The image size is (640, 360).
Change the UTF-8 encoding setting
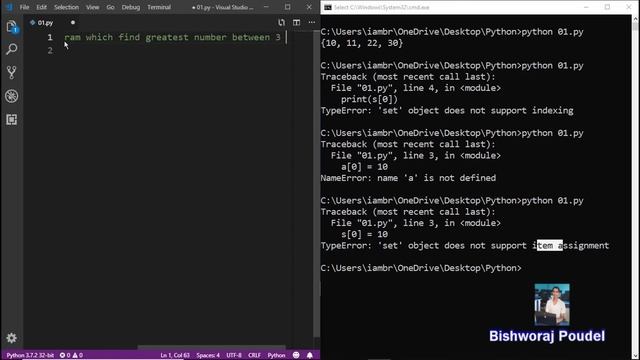pyautogui.click(x=234, y=355)
